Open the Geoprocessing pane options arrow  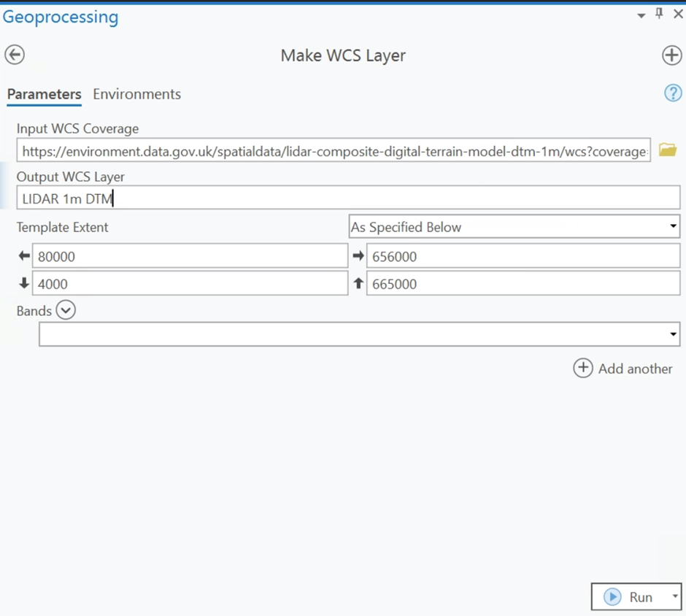[x=641, y=15]
